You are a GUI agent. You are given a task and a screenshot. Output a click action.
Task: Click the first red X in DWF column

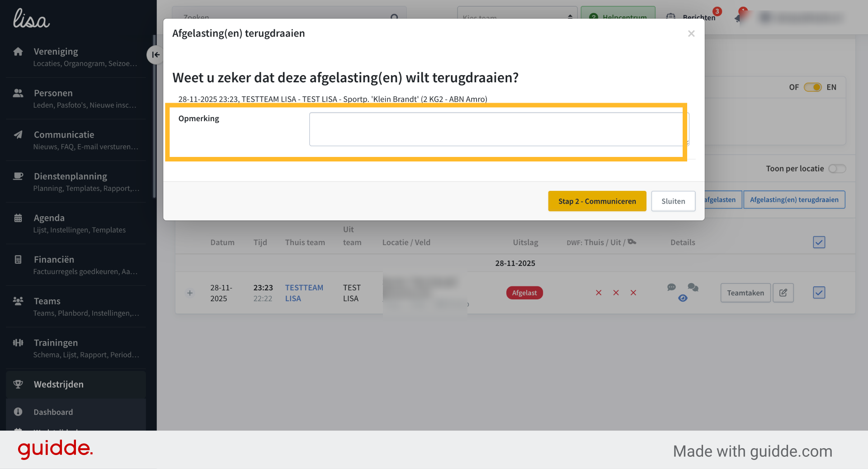pyautogui.click(x=599, y=293)
